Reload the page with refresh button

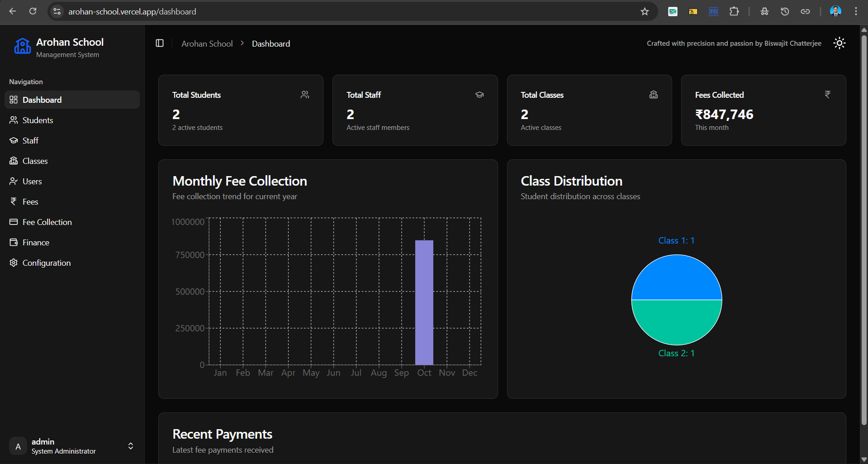pos(33,11)
